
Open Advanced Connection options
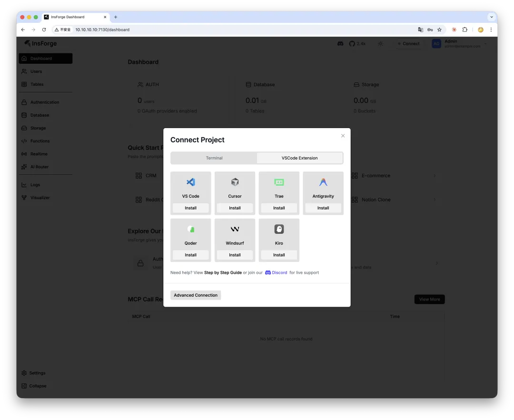[195, 295]
